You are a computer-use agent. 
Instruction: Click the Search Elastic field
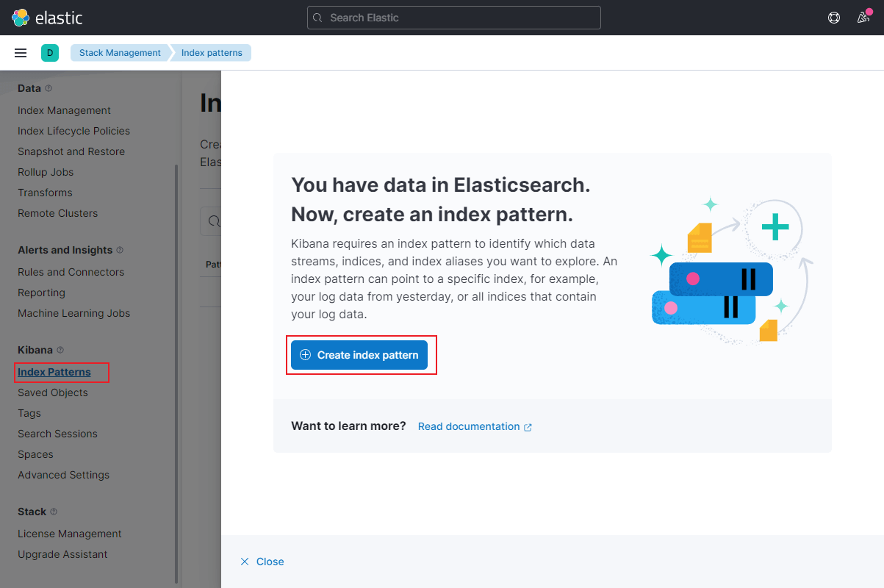point(454,18)
